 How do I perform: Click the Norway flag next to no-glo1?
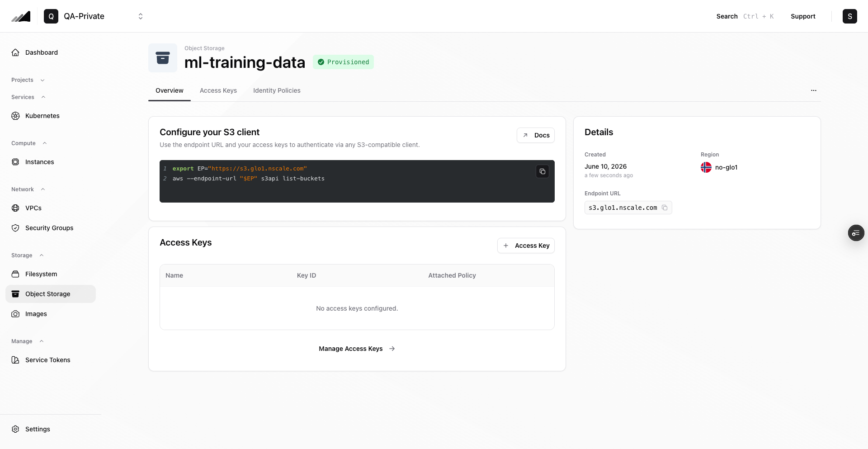click(x=706, y=167)
